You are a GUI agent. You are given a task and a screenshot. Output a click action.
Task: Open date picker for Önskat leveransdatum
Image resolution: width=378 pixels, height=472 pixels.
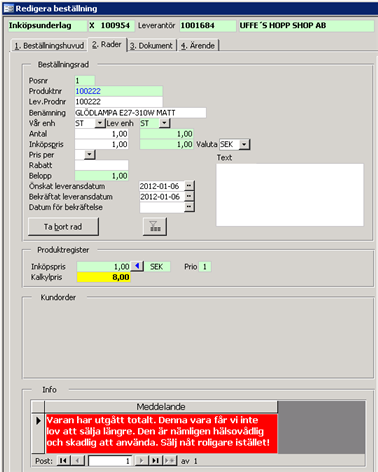pos(189,186)
